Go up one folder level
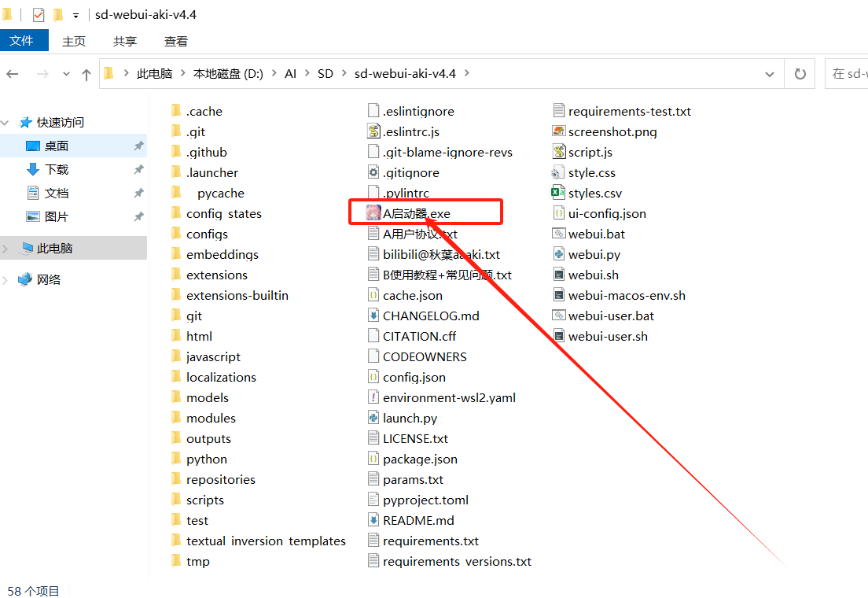The image size is (868, 598). tap(86, 74)
